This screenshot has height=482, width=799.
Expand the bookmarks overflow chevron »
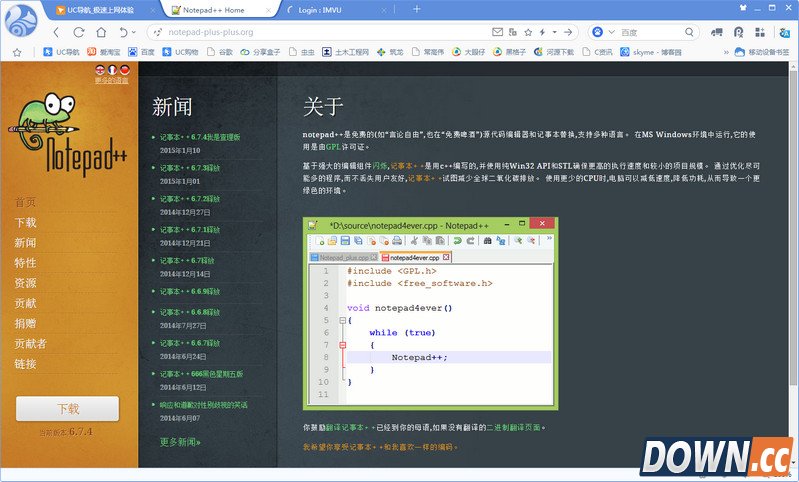726,52
